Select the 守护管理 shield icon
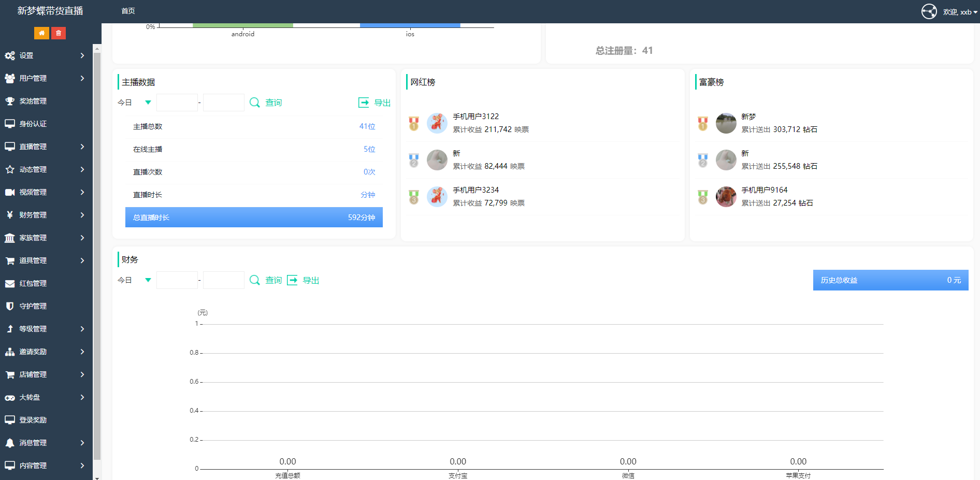The image size is (980, 480). click(10, 306)
